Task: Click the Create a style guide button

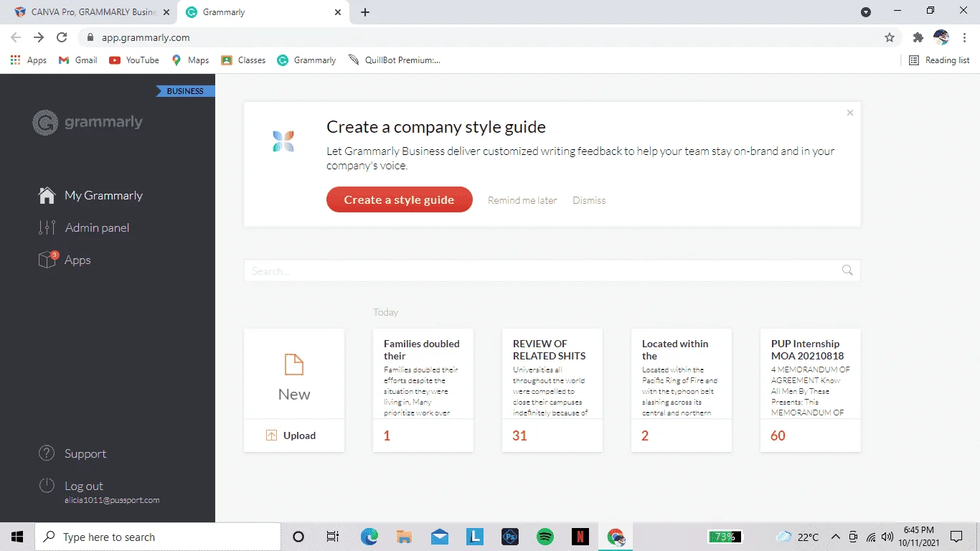Action: pyautogui.click(x=400, y=199)
